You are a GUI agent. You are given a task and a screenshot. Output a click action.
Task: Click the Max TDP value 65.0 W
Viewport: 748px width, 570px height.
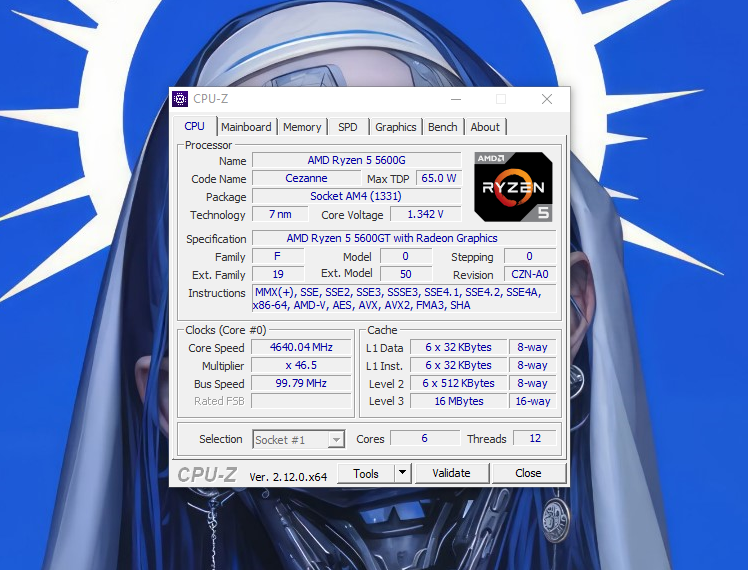439,178
